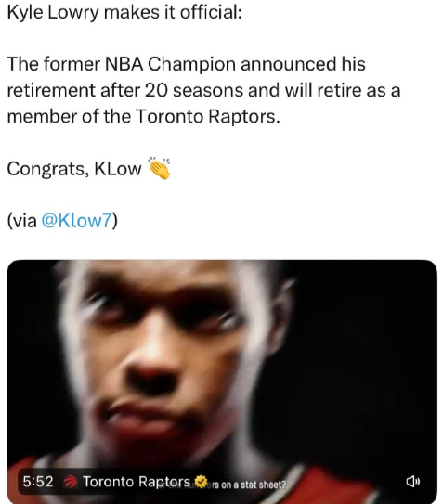
Task: Click the 'Congrats, KLow' text
Action: [x=74, y=168]
